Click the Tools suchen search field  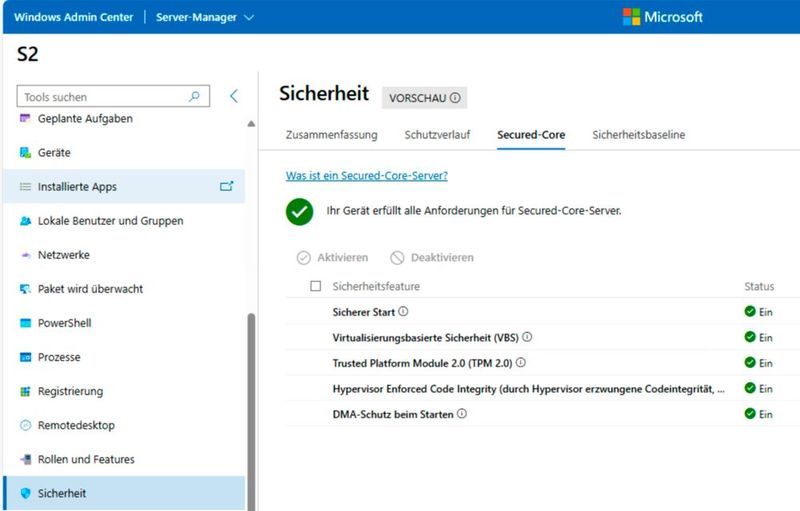(x=113, y=96)
